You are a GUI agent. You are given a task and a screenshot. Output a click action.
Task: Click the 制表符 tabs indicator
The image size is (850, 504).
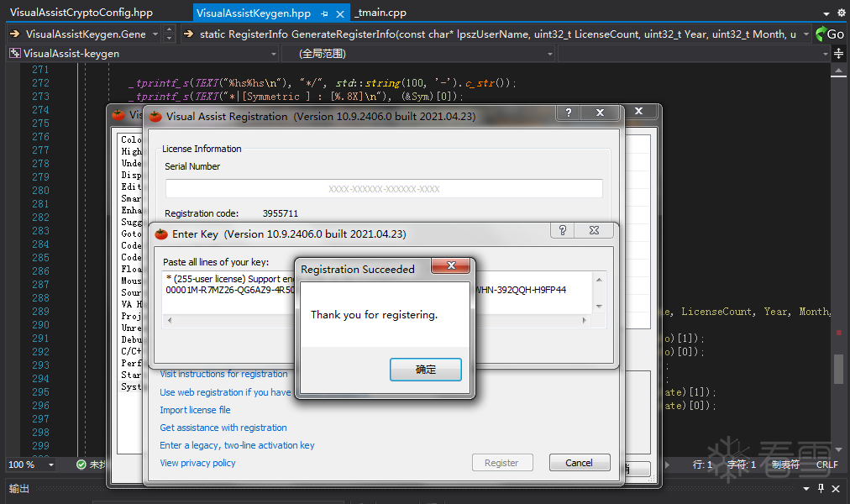[785, 465]
